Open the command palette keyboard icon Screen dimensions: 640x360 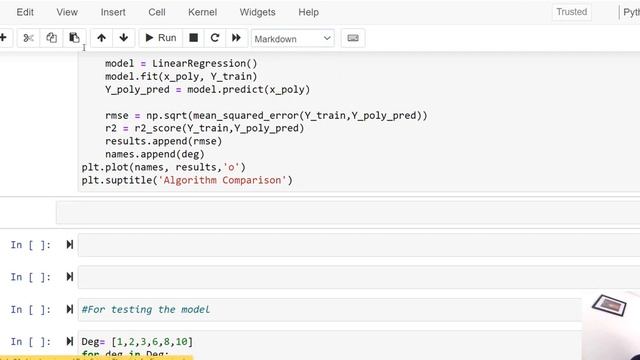pyautogui.click(x=353, y=38)
